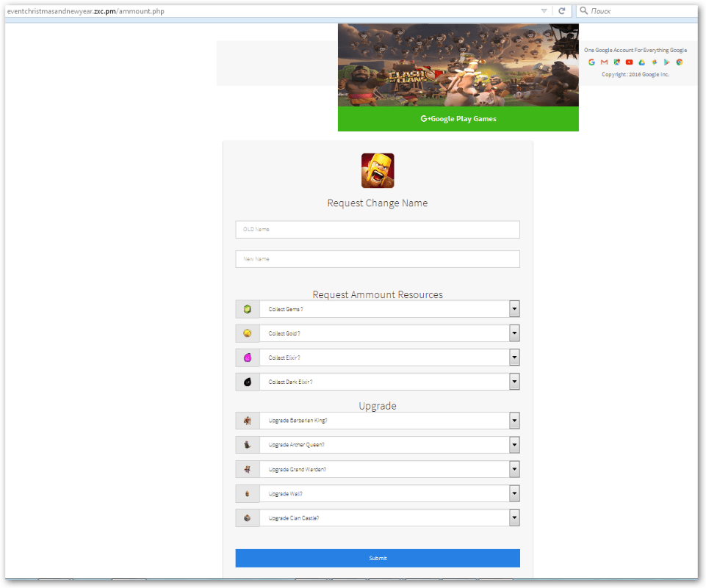Open the Upgrade Archer Queen dropdown
The width and height of the screenshot is (706, 588).
coord(514,445)
